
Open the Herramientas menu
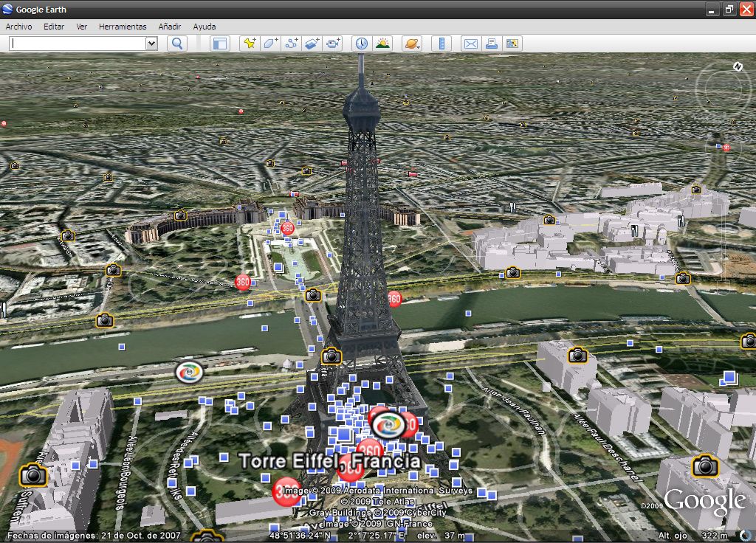point(123,27)
